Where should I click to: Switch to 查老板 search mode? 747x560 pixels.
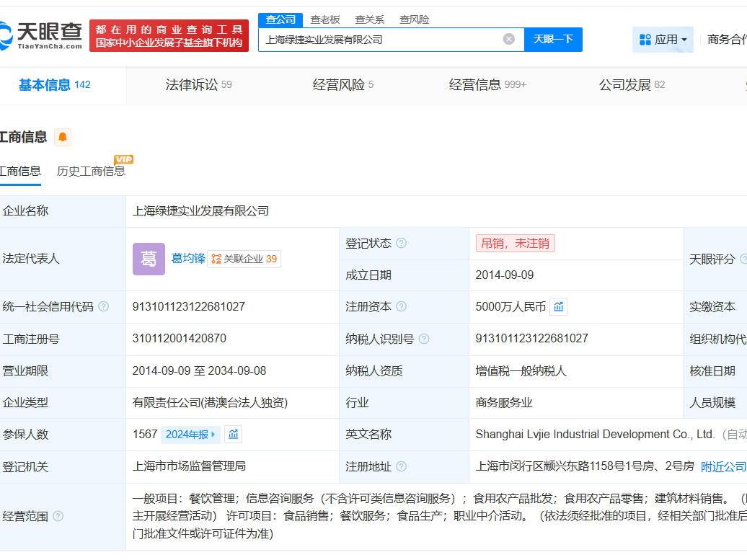pyautogui.click(x=325, y=19)
